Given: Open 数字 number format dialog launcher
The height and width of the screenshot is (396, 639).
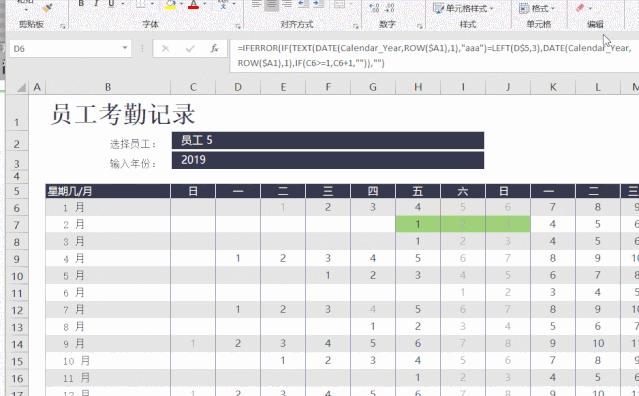Looking at the screenshot, I should pyautogui.click(x=419, y=26).
